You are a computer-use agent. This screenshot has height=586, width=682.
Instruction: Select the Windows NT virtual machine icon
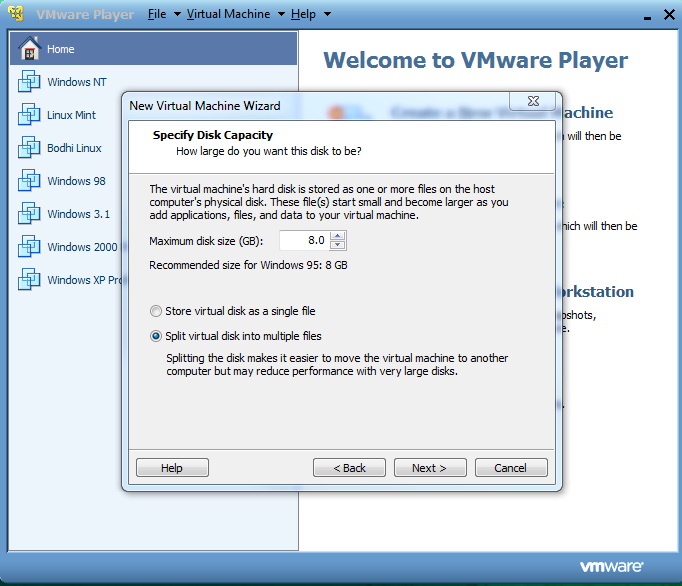point(29,81)
